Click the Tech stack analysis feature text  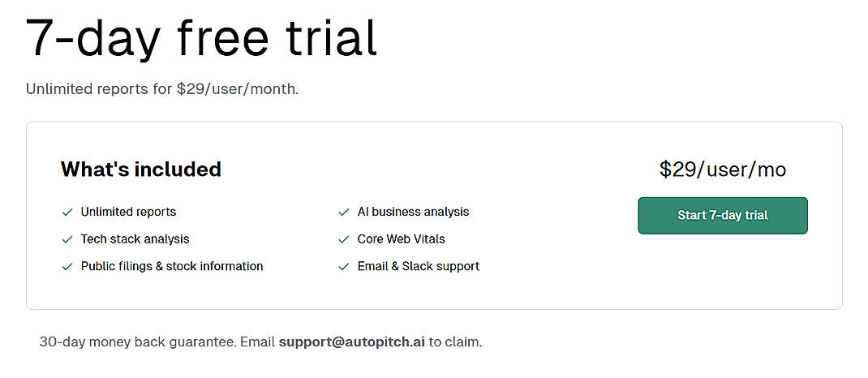click(135, 239)
